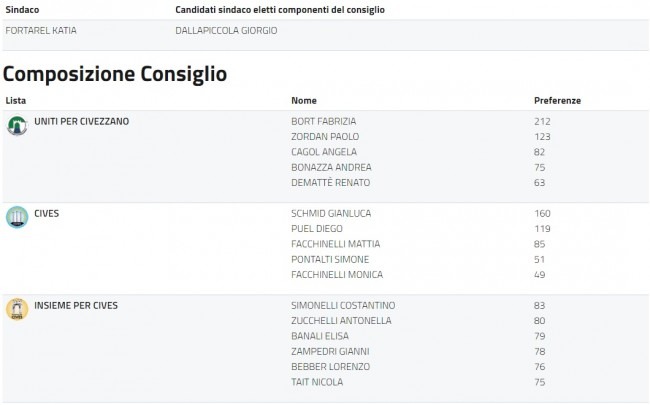The image size is (650, 405).
Task: Select the INSIEME PER CIVES list name
Action: [76, 305]
